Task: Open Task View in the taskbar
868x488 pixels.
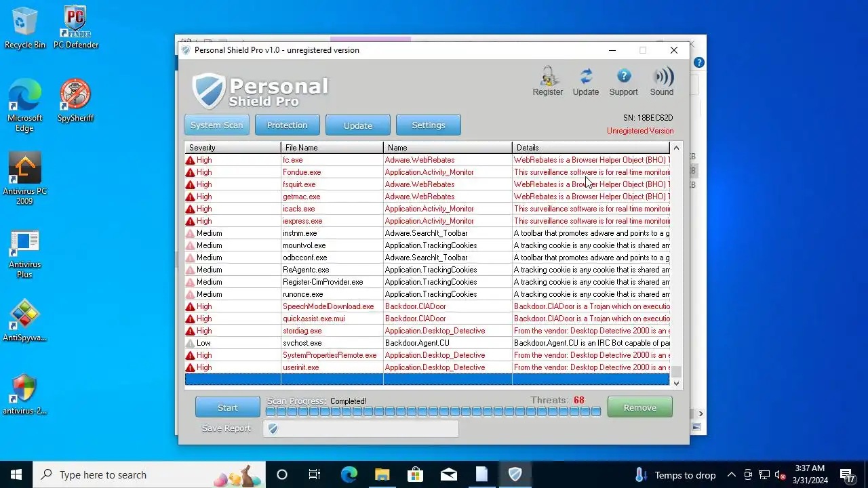Action: coord(315,474)
